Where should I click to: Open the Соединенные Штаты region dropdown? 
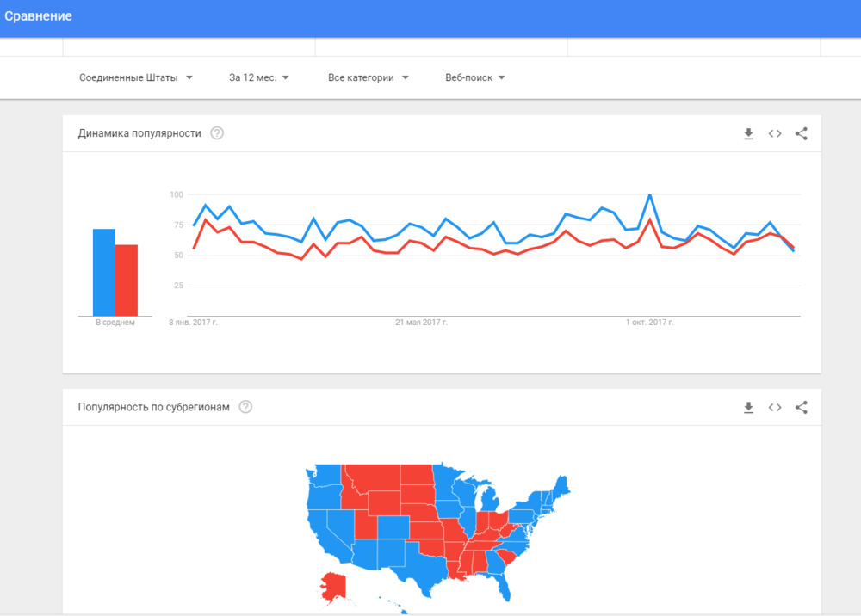[x=136, y=77]
